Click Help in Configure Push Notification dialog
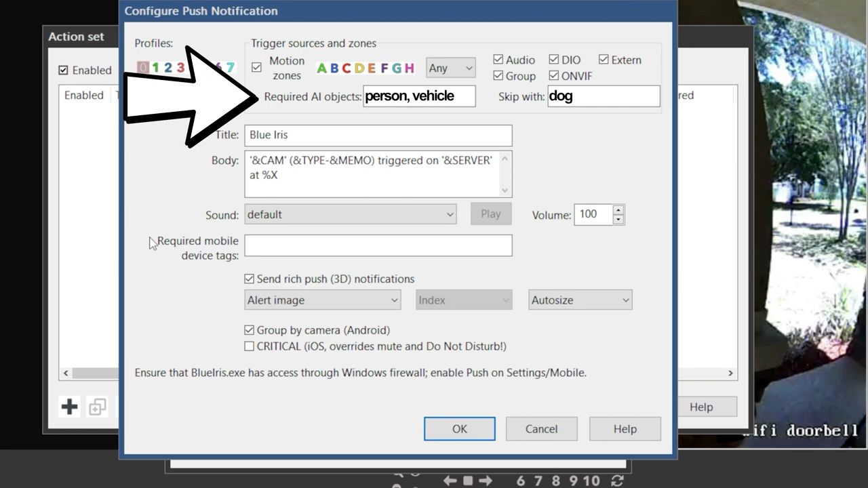This screenshot has width=868, height=488. click(x=625, y=428)
